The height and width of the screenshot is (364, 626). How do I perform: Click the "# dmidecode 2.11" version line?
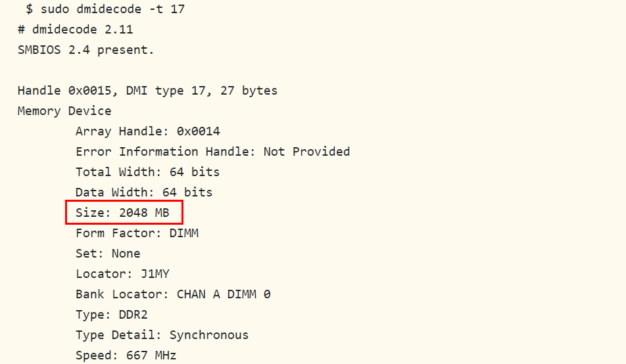click(76, 30)
